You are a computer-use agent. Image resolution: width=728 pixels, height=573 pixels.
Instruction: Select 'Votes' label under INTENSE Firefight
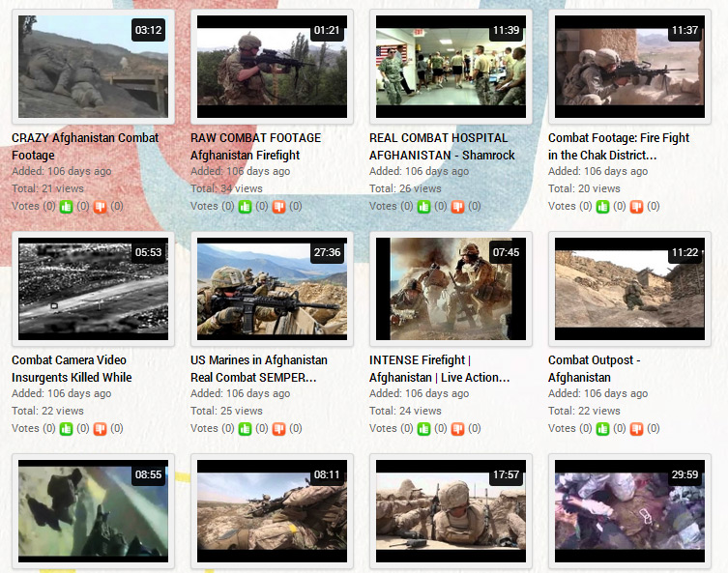pyautogui.click(x=383, y=428)
